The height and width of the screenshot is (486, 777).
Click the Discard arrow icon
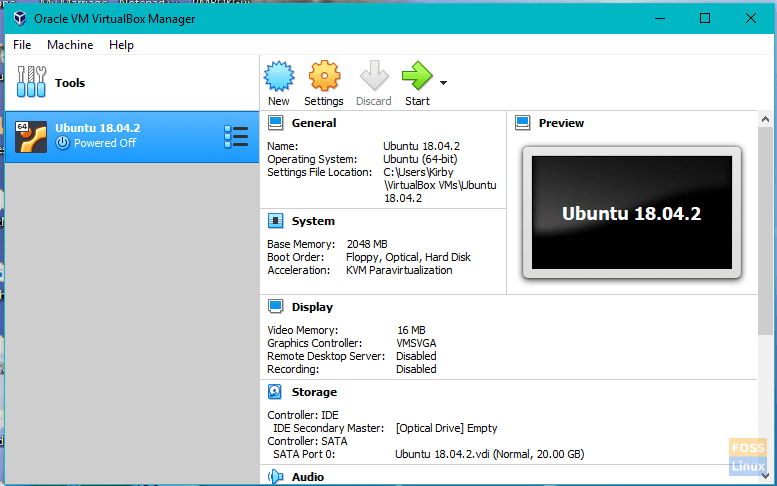click(374, 76)
